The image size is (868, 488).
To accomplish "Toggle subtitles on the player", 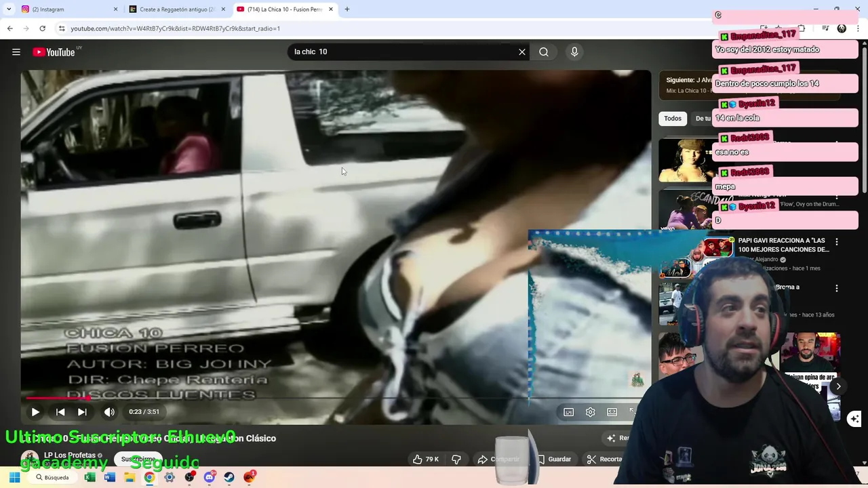I will point(569,412).
